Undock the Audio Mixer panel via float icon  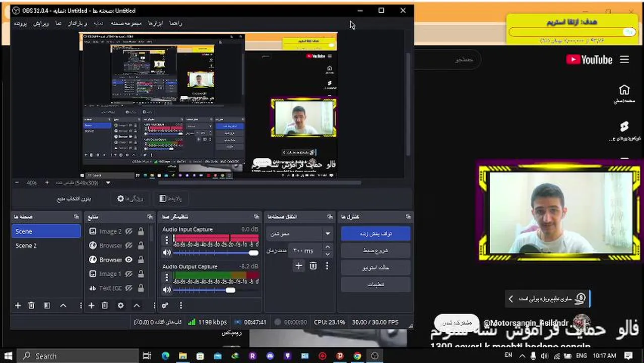(x=255, y=217)
